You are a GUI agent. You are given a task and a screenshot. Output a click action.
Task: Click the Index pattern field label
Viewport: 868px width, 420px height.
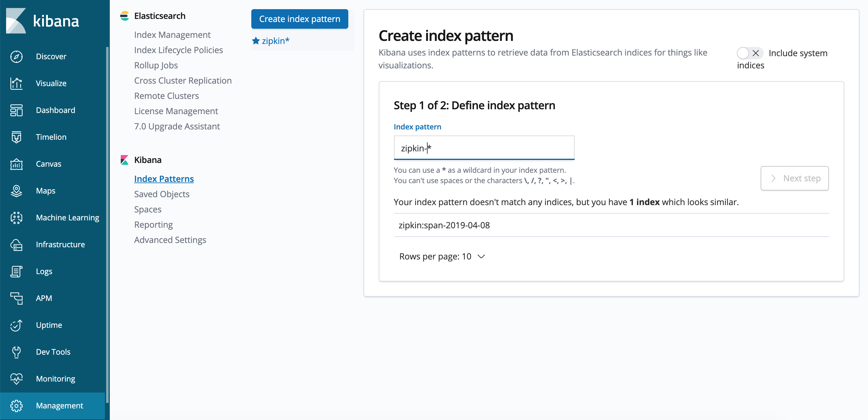tap(417, 127)
